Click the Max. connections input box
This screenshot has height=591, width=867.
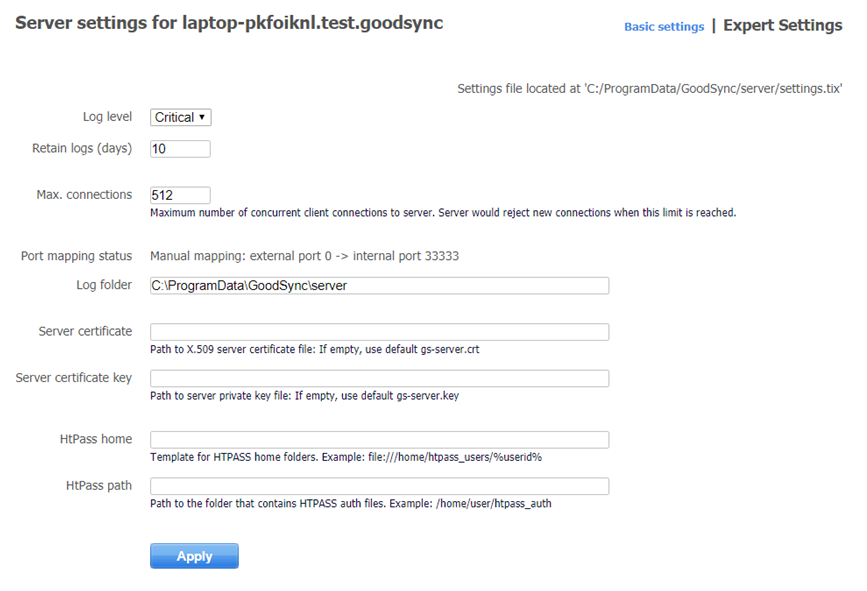pos(180,195)
